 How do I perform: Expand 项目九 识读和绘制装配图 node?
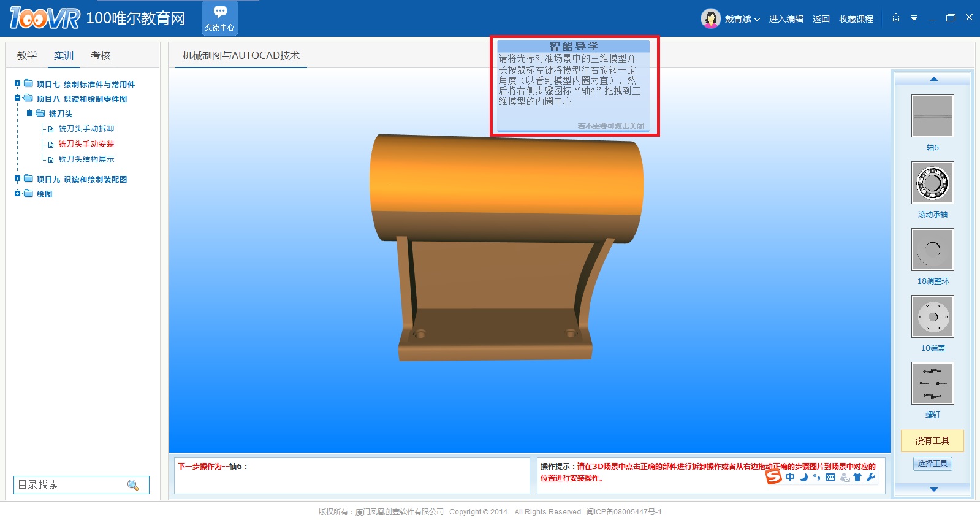(17, 178)
